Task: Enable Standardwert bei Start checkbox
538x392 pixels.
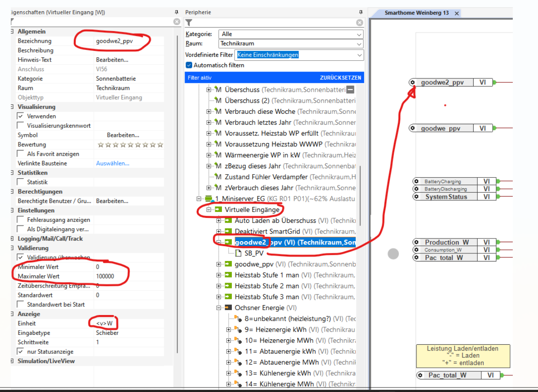Action: tap(21, 305)
